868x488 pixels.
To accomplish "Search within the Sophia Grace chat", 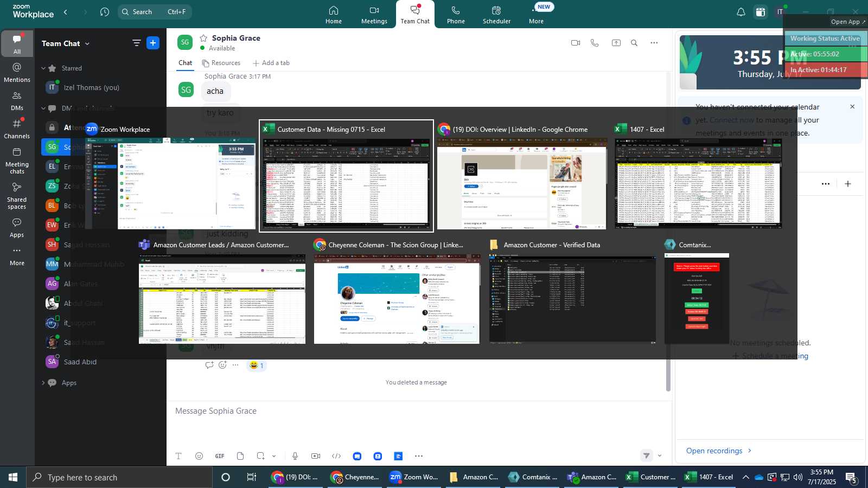I will [634, 43].
